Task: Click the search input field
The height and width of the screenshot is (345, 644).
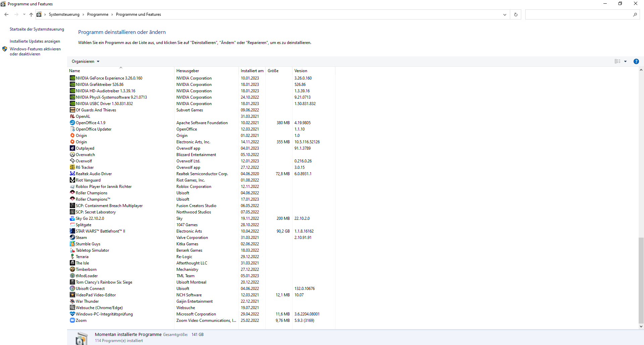Action: (578, 14)
